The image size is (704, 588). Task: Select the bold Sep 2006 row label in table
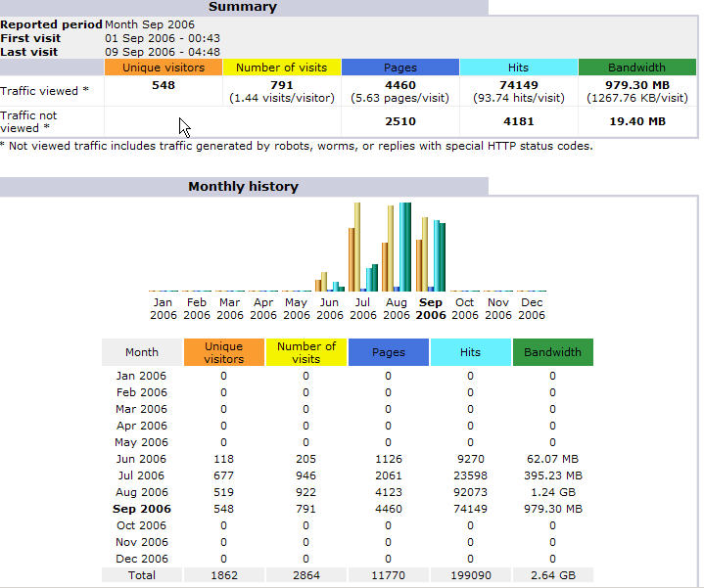142,509
